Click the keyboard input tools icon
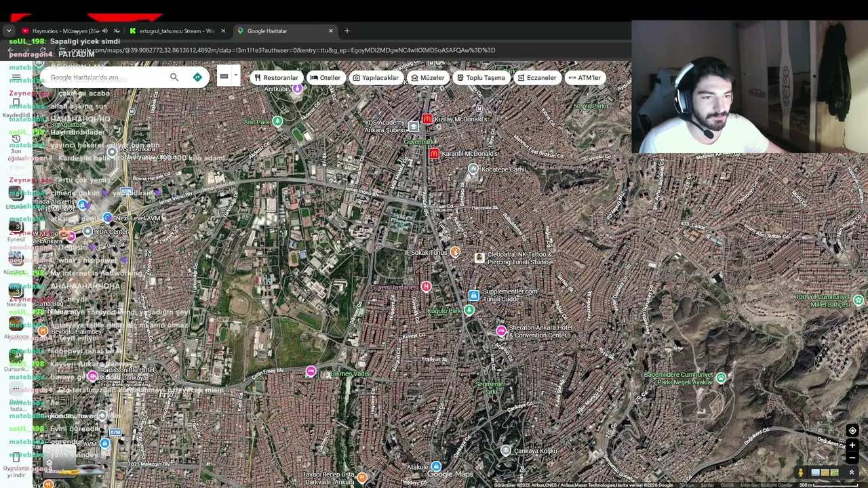Viewport: 868px width, 488px height. pos(224,76)
